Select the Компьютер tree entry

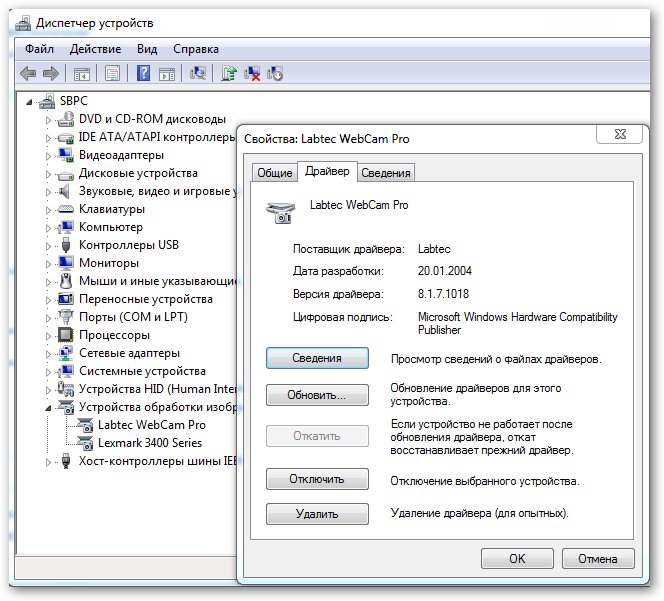111,227
